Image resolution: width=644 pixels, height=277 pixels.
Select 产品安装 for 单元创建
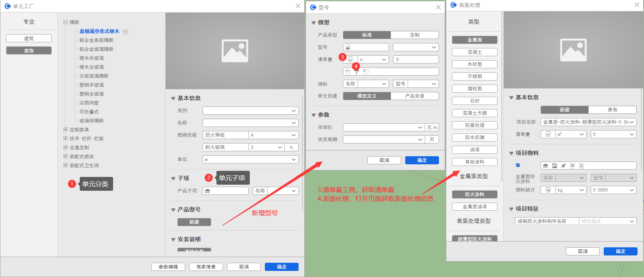point(415,96)
